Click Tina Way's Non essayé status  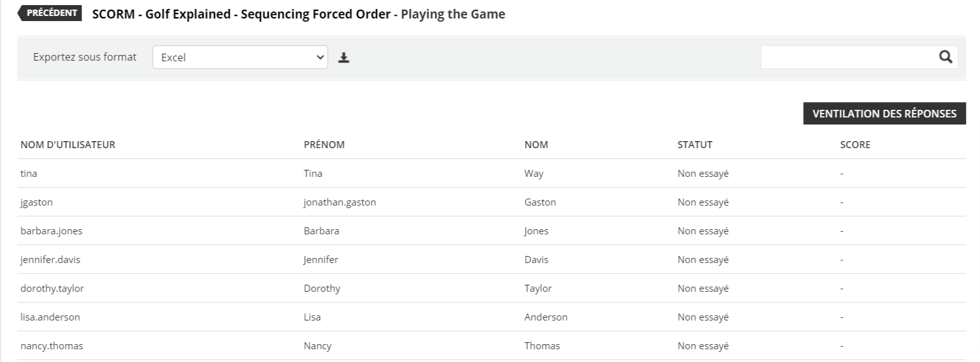pyautogui.click(x=702, y=173)
